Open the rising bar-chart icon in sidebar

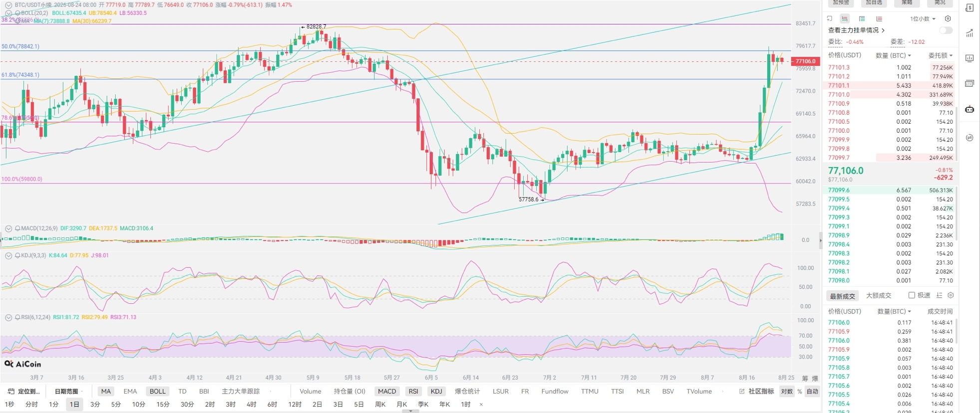point(970,33)
